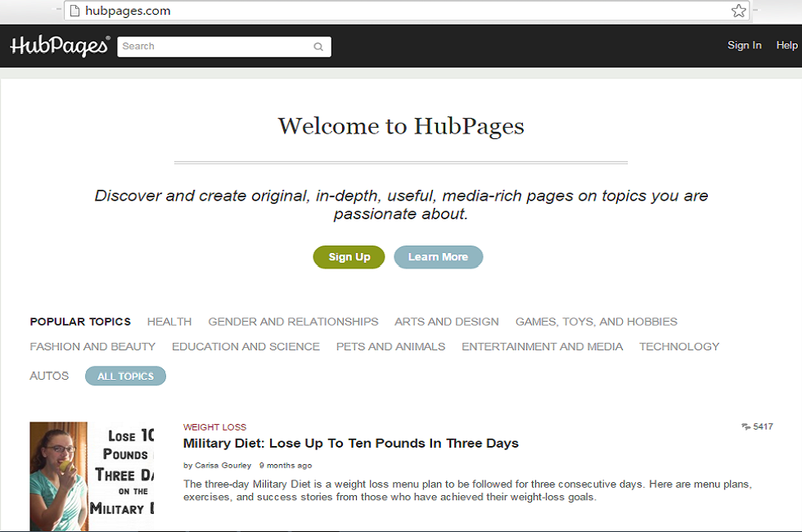
Task: Select Arts and Design topic
Action: (447, 322)
